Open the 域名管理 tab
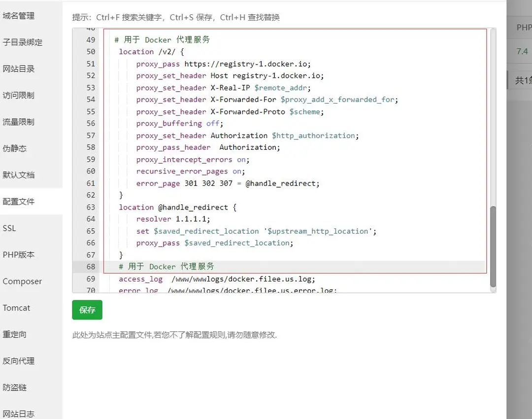The width and height of the screenshot is (532, 419). [19, 16]
